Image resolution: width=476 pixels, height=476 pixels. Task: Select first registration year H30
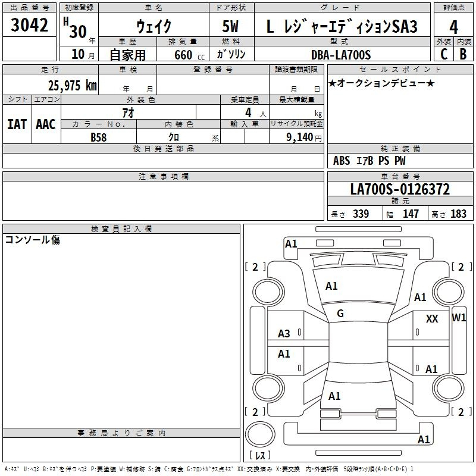[76, 28]
